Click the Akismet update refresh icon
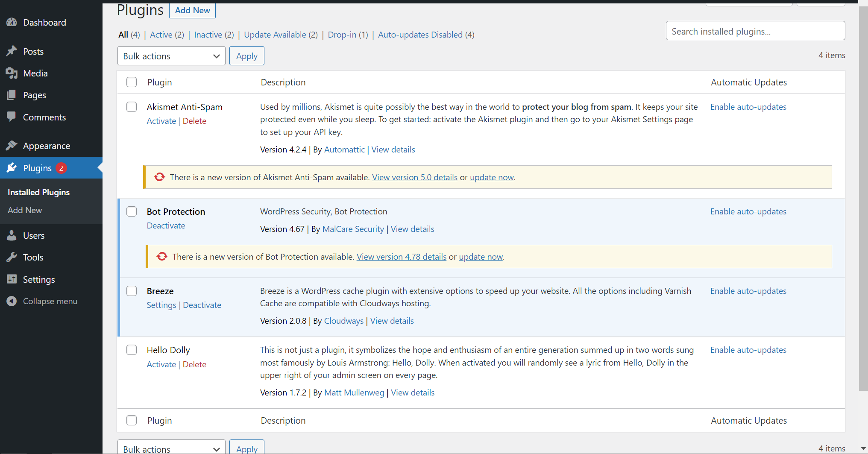Screen dimensions: 868x454 (x=159, y=177)
